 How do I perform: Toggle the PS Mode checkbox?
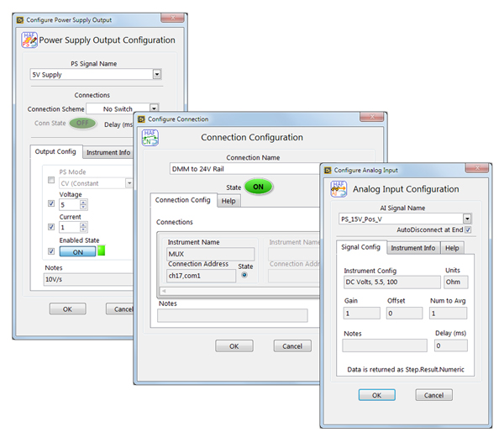(51, 180)
